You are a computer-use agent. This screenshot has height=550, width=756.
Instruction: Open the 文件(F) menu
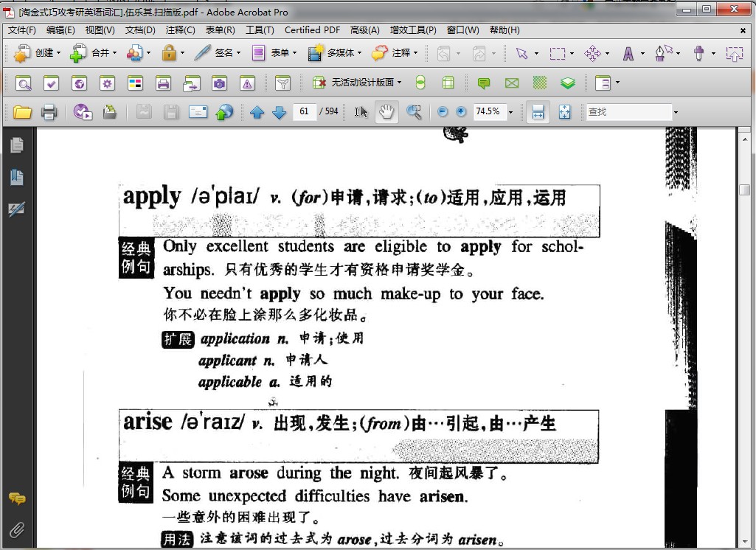point(21,30)
